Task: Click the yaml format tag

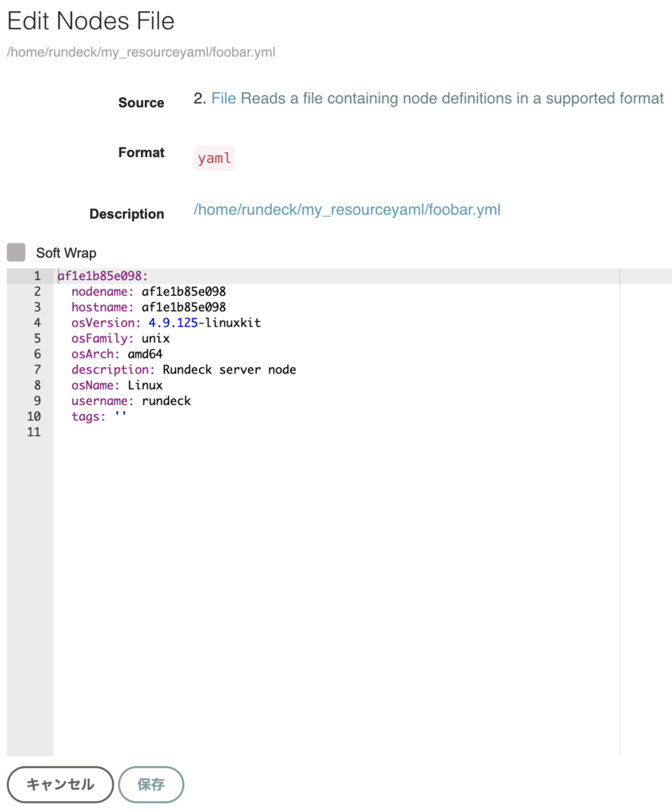Action: point(214,158)
